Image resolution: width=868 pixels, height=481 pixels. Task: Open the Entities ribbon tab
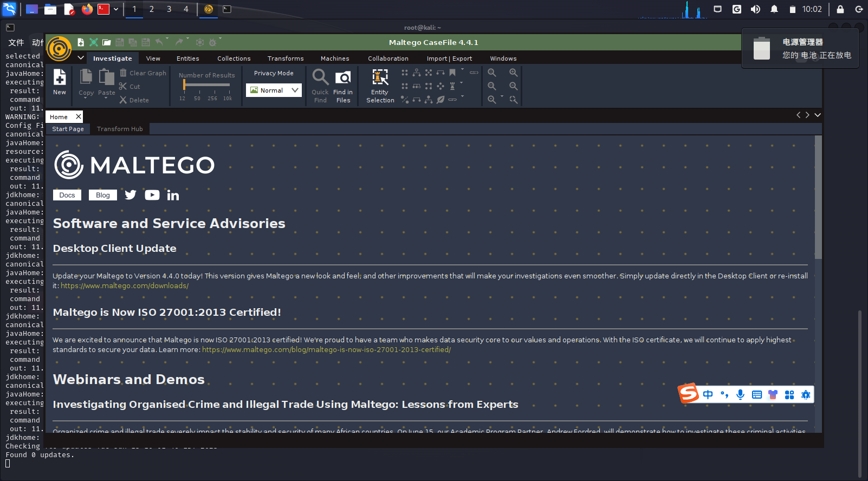[x=188, y=58]
